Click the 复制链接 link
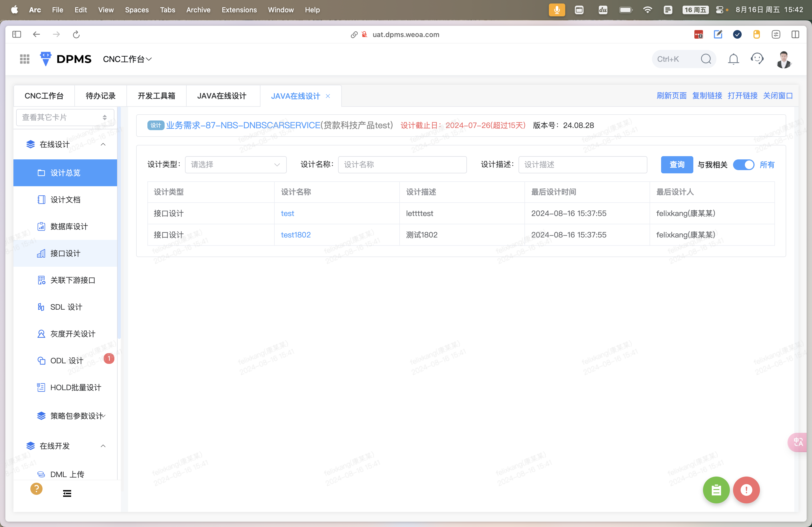The width and height of the screenshot is (812, 527). [707, 96]
